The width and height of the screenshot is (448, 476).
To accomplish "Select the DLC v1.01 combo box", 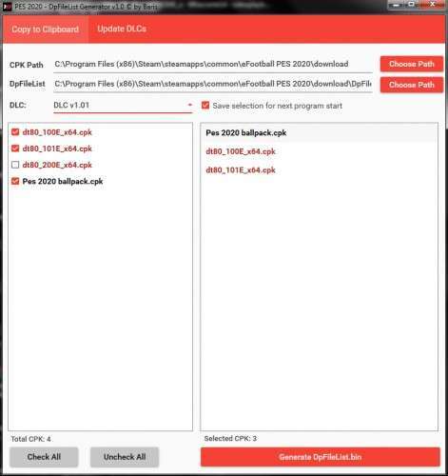I will coord(123,106).
